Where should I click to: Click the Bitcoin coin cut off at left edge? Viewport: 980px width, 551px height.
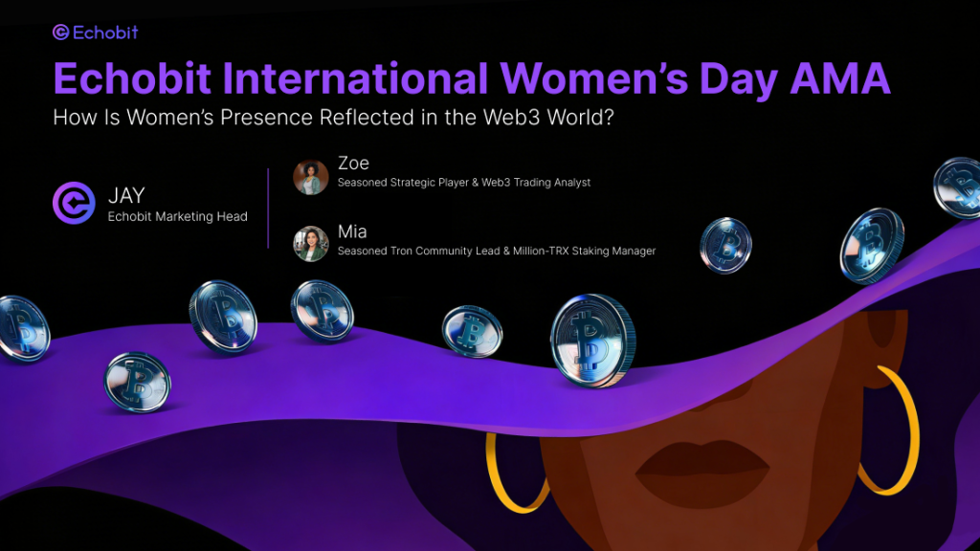(x=21, y=328)
